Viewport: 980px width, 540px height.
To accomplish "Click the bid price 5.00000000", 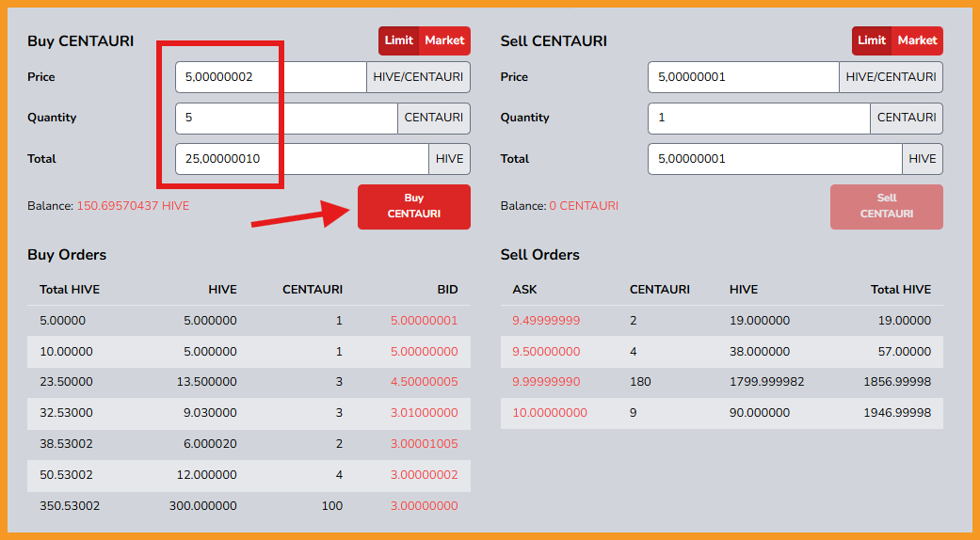I will click(x=425, y=352).
